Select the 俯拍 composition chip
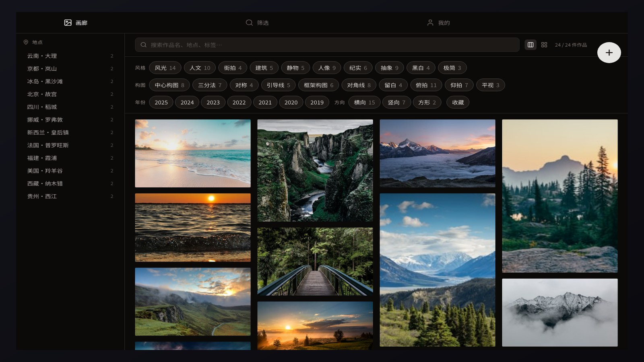Image resolution: width=644 pixels, height=362 pixels. pos(426,85)
